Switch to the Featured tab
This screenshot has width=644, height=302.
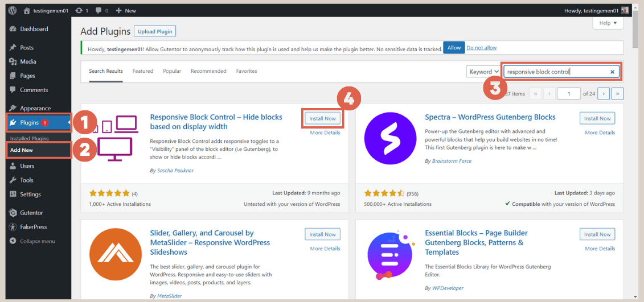coord(142,71)
